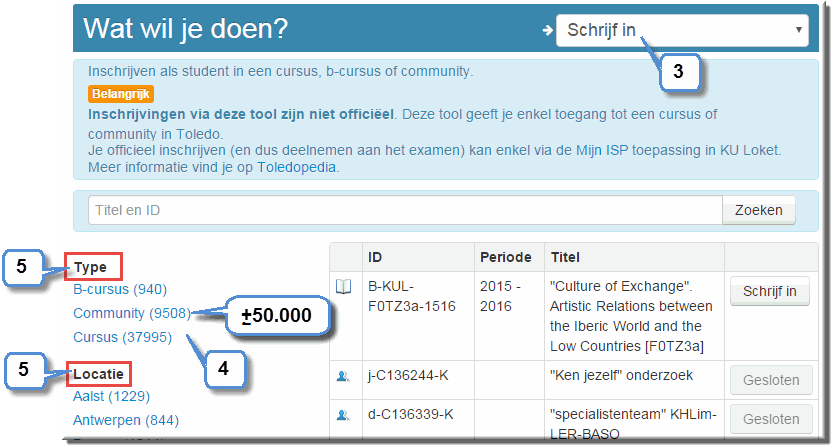
Task: Click 'Schrijf in' for Culture of Exchange
Action: (x=769, y=291)
